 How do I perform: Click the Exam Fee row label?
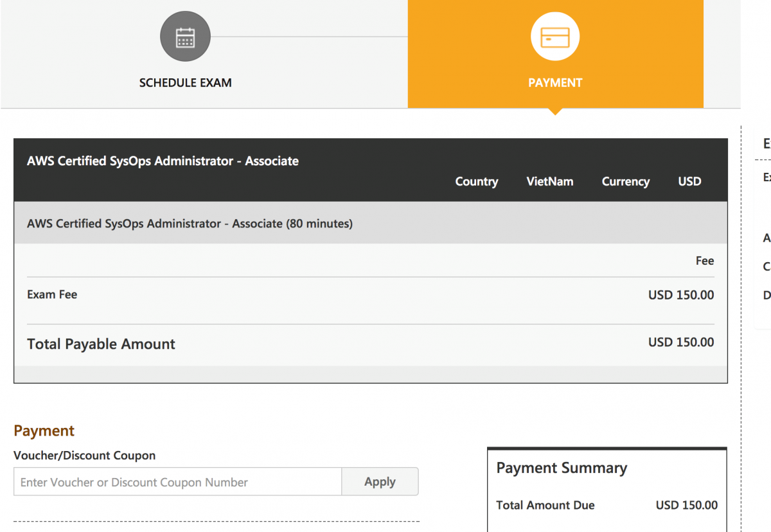[52, 294]
